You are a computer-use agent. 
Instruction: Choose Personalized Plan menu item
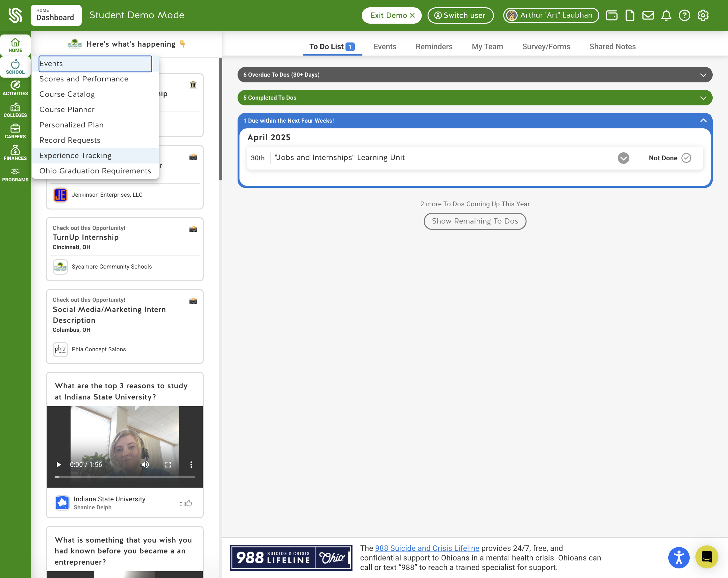pos(95,125)
